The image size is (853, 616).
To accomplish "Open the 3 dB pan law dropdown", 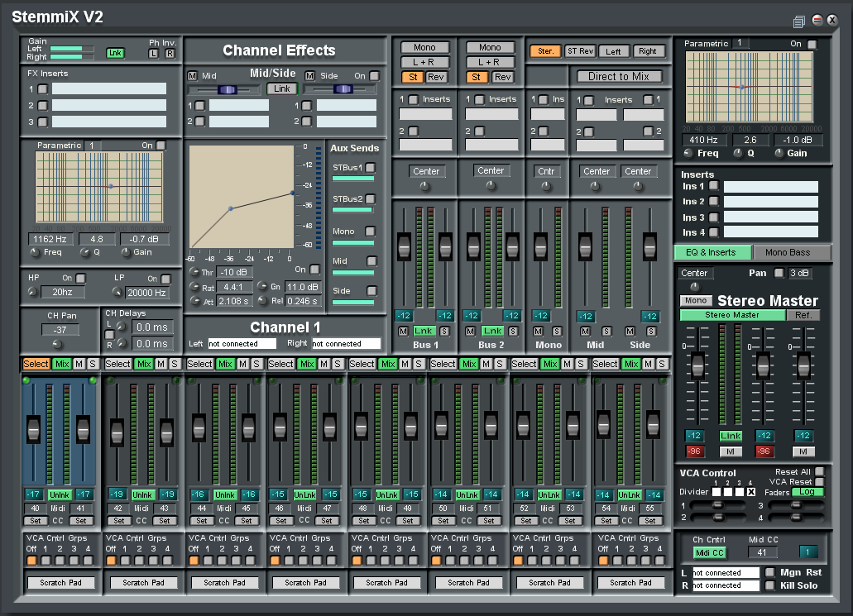I will (799, 273).
